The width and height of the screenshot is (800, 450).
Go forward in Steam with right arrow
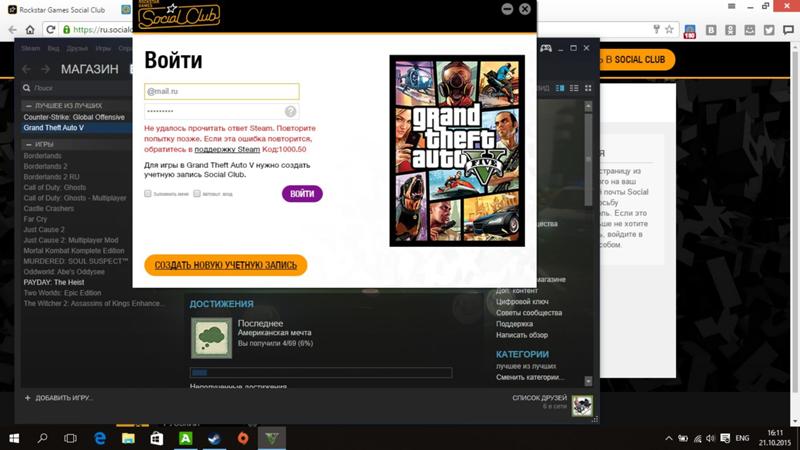click(x=45, y=69)
